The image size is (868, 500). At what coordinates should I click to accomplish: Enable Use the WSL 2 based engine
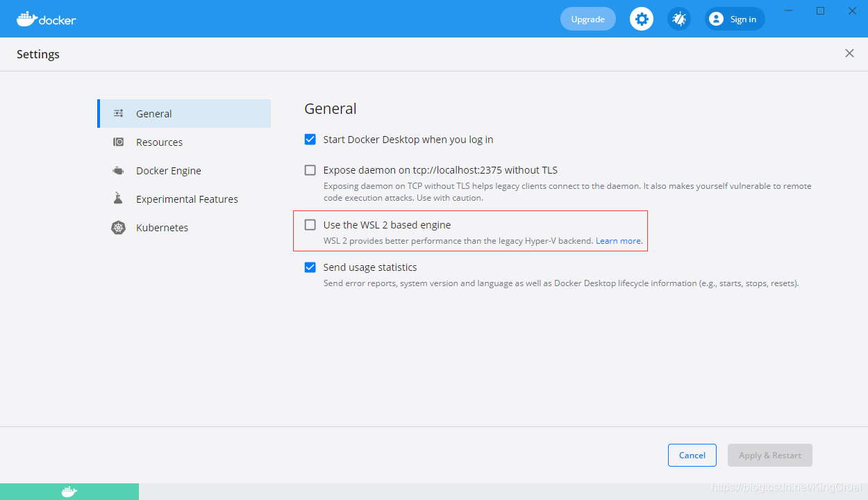tap(310, 225)
